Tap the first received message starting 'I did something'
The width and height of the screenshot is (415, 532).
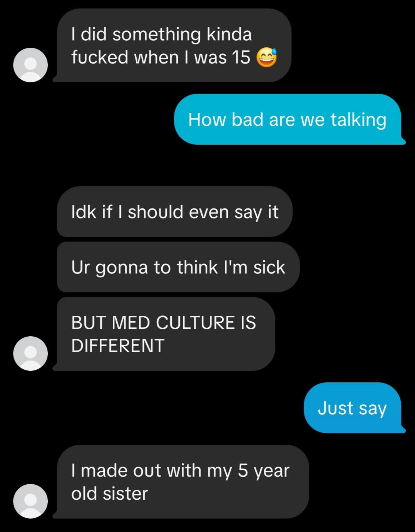click(172, 45)
